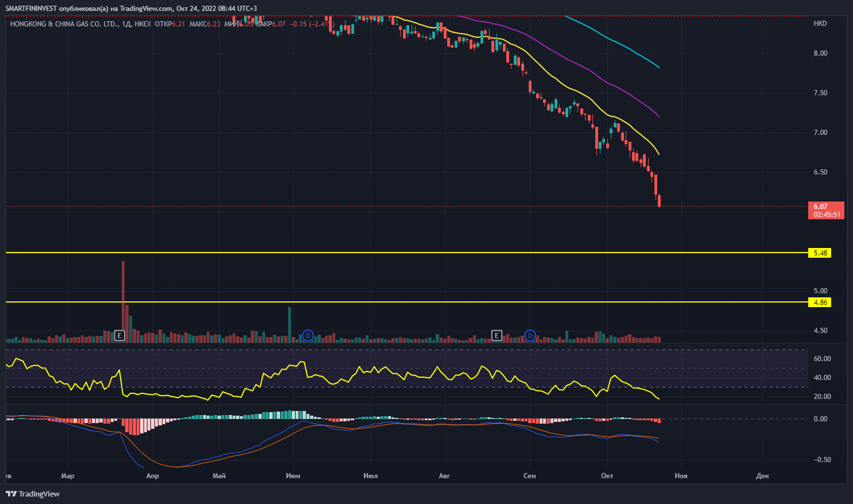The height and width of the screenshot is (504, 853).
Task: Click the RSI 40.00 axis label
Action: point(822,378)
